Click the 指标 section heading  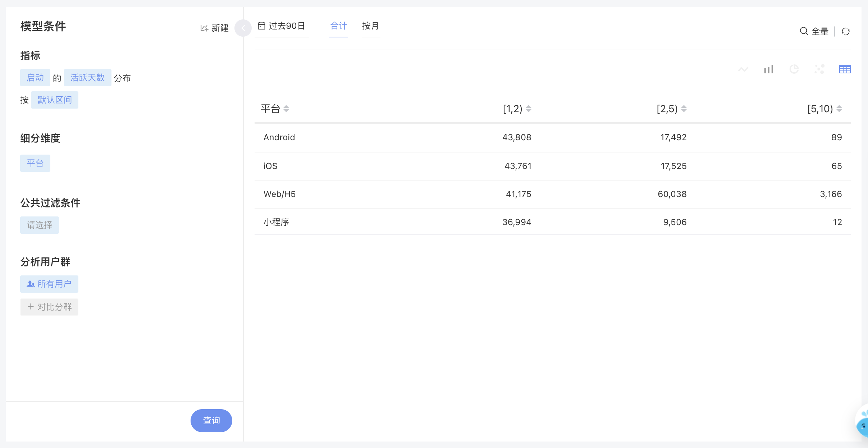pos(30,56)
